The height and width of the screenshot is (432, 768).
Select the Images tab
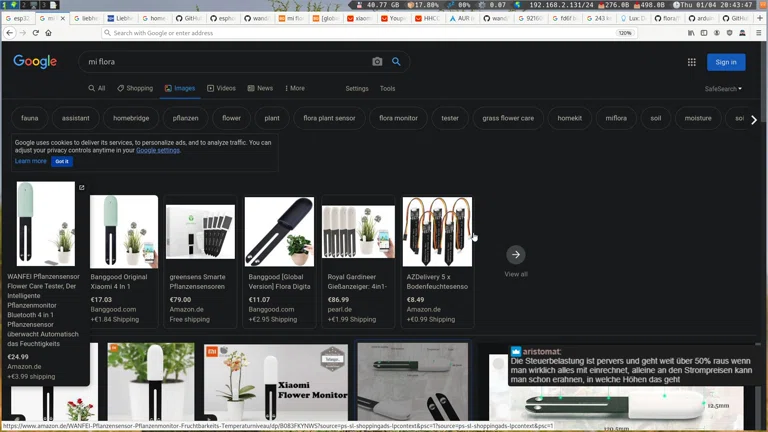[180, 88]
